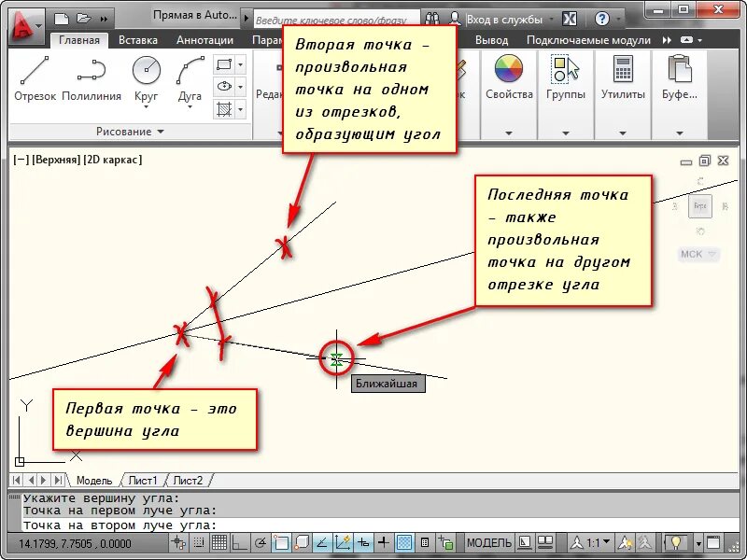This screenshot has width=747, height=560.
Task: Expand the Свойства panel arrow
Action: pos(509,133)
